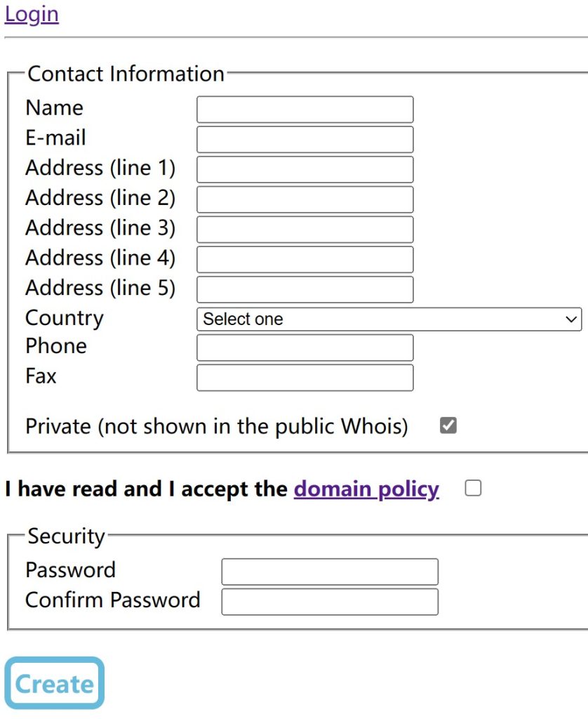588x719 pixels.
Task: Focus the Password field
Action: 330,572
